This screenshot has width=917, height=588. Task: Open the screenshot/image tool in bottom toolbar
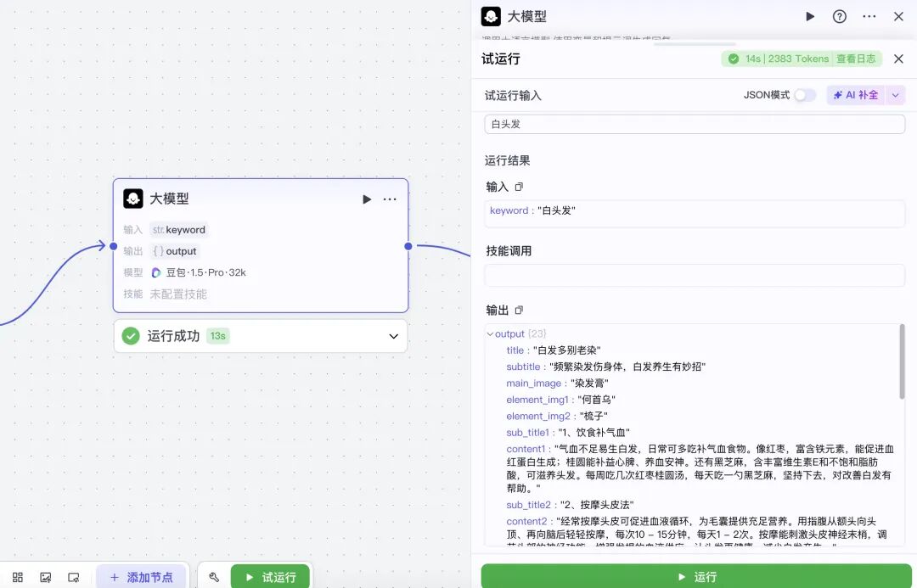(x=45, y=576)
